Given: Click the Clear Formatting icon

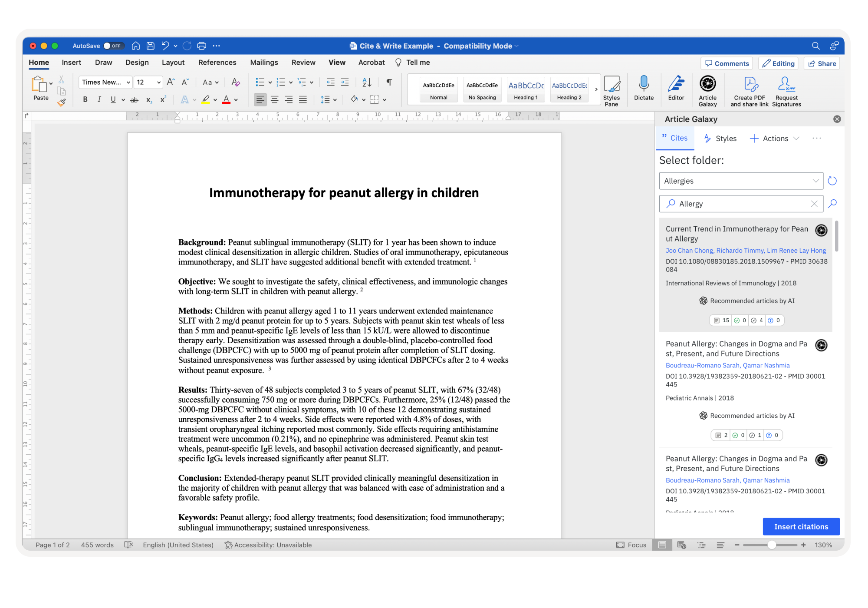Looking at the screenshot, I should 235,82.
